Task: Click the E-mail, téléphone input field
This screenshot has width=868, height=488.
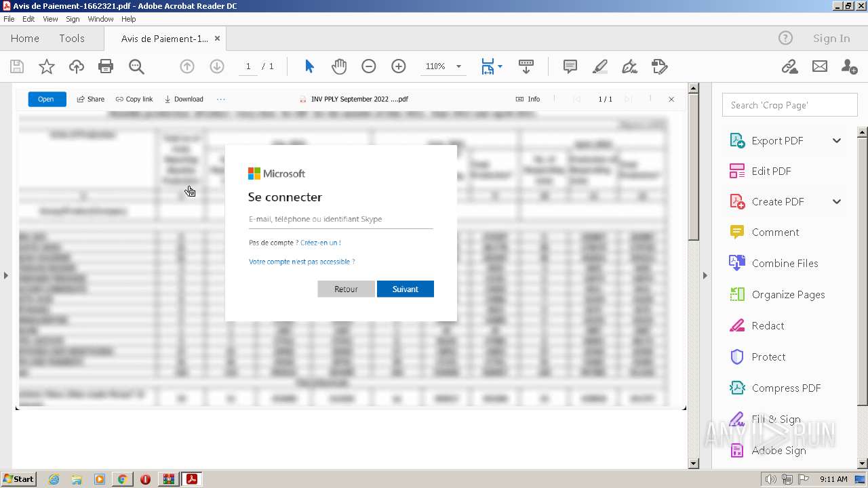Action: [340, 219]
